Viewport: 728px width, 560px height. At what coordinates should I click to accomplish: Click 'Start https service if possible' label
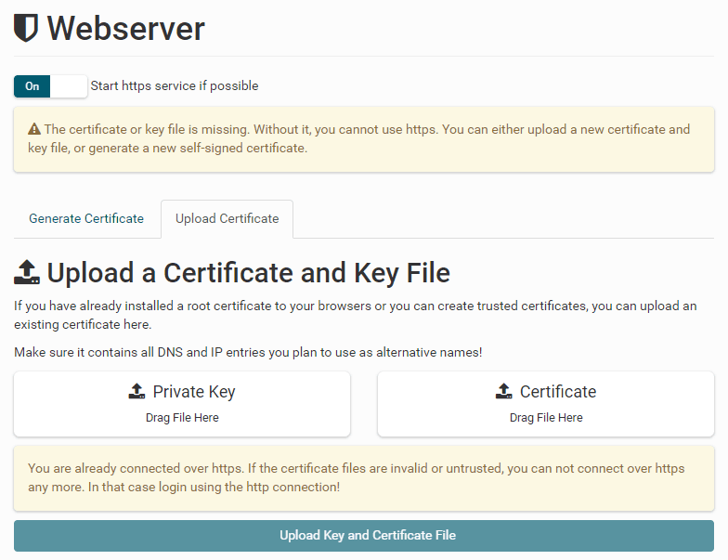point(174,86)
